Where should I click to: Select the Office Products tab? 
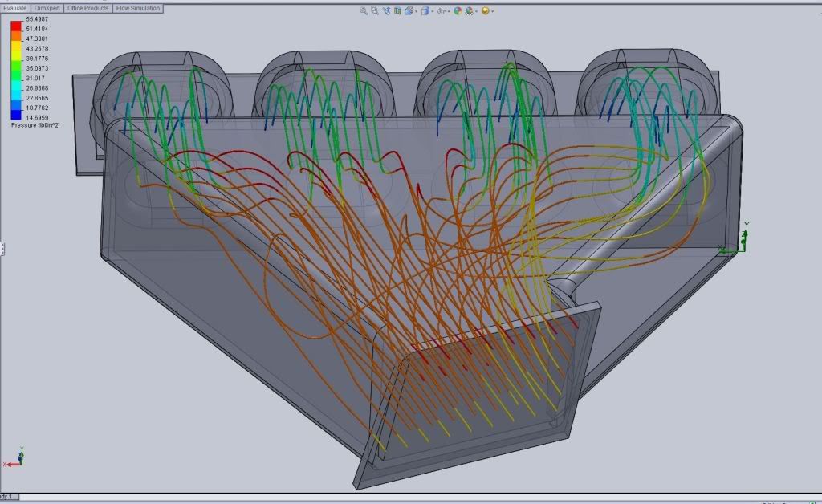(87, 8)
